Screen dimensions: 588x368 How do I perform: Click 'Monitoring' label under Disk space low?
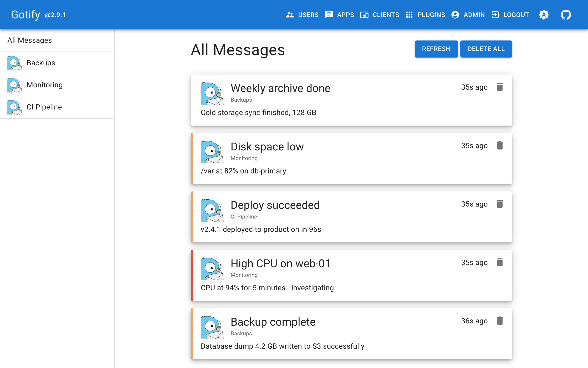pyautogui.click(x=244, y=158)
